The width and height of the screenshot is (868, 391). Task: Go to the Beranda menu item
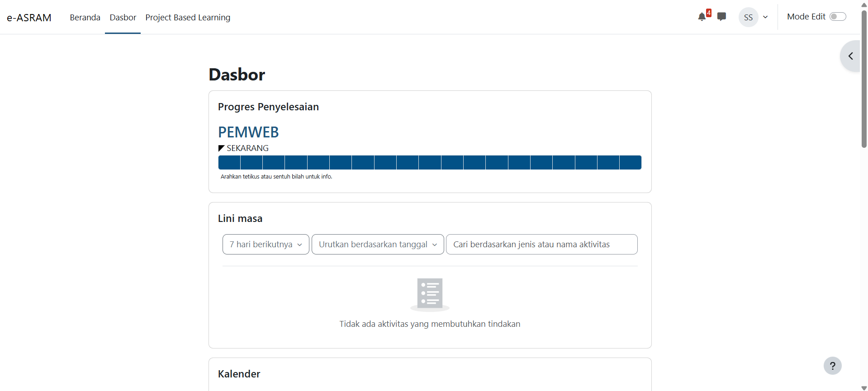pyautogui.click(x=85, y=18)
